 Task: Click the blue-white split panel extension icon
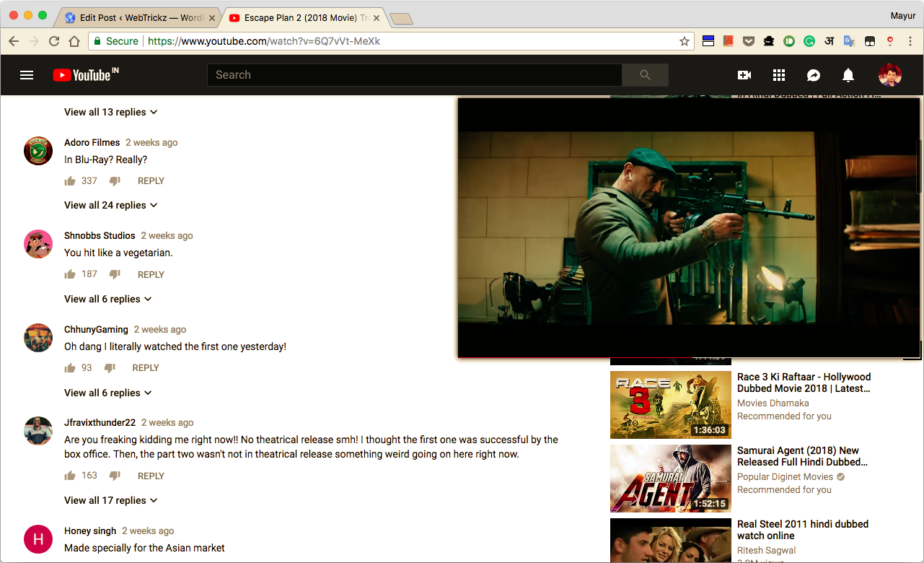tap(708, 41)
